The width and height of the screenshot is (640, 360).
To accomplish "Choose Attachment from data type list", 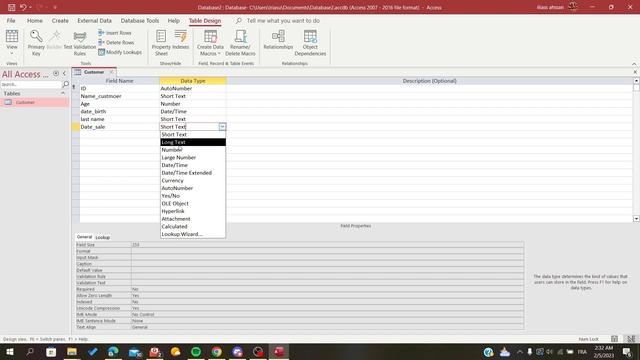I will (x=193, y=219).
